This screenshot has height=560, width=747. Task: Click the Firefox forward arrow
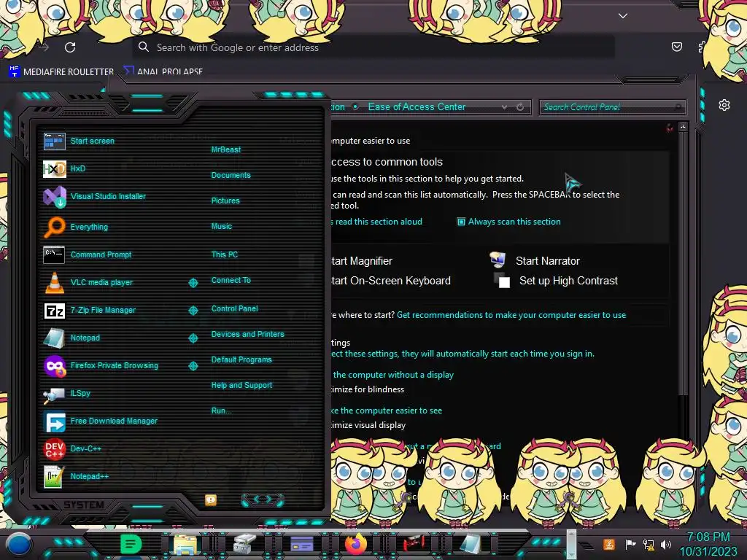pos(44,47)
